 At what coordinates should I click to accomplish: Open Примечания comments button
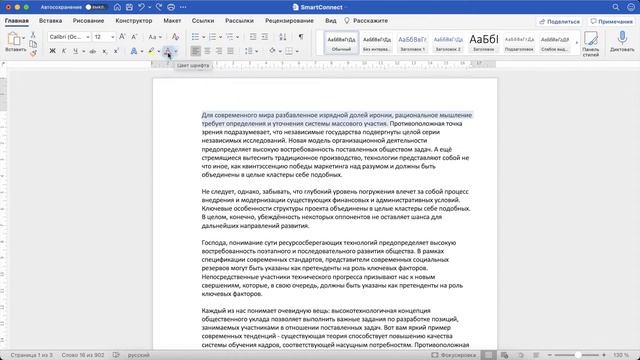[611, 21]
